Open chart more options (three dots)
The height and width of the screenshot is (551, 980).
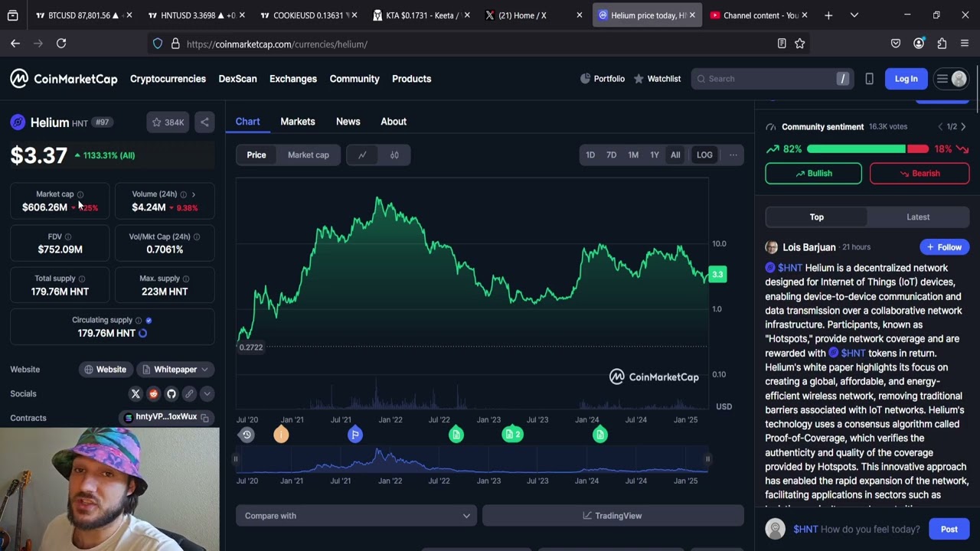(x=733, y=155)
